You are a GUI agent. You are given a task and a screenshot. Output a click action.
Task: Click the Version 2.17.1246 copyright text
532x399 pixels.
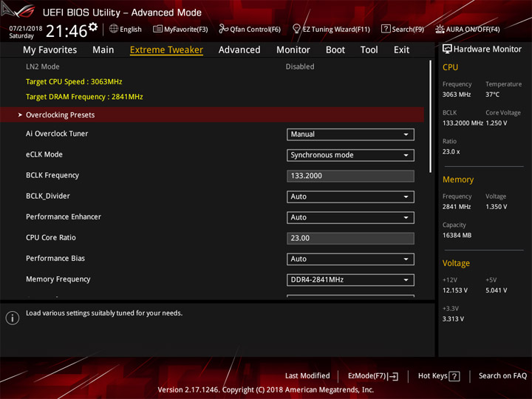tap(266, 390)
